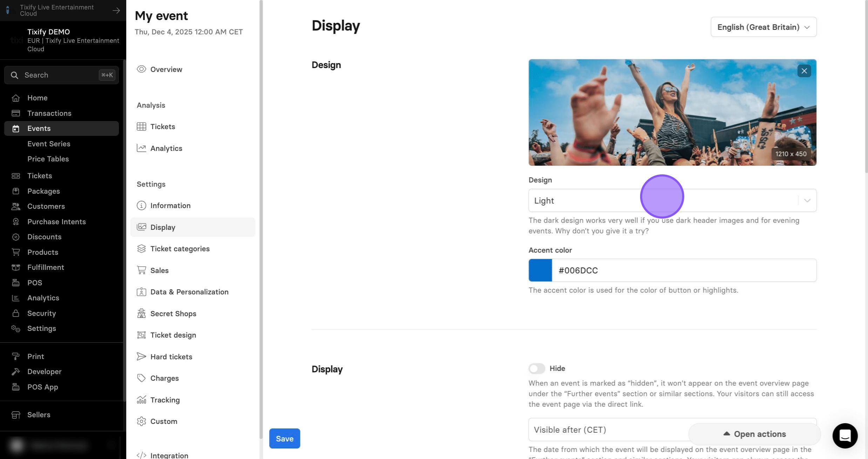Open the chat support bubble icon
This screenshot has width=868, height=459.
point(845,436)
